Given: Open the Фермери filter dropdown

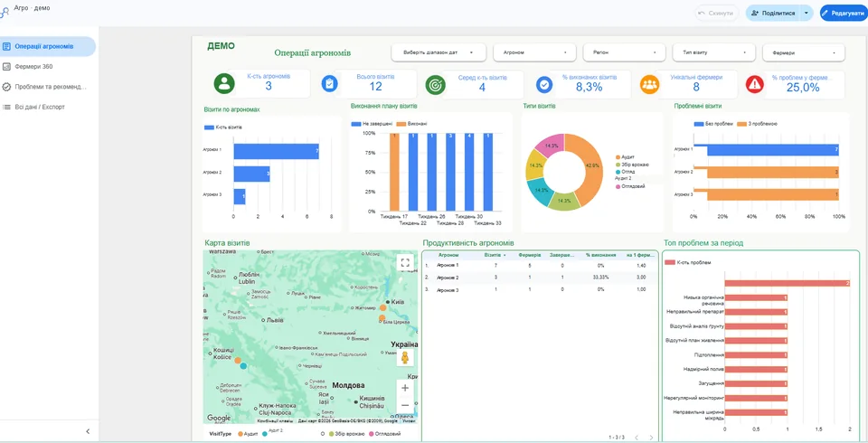Looking at the screenshot, I should coord(804,52).
